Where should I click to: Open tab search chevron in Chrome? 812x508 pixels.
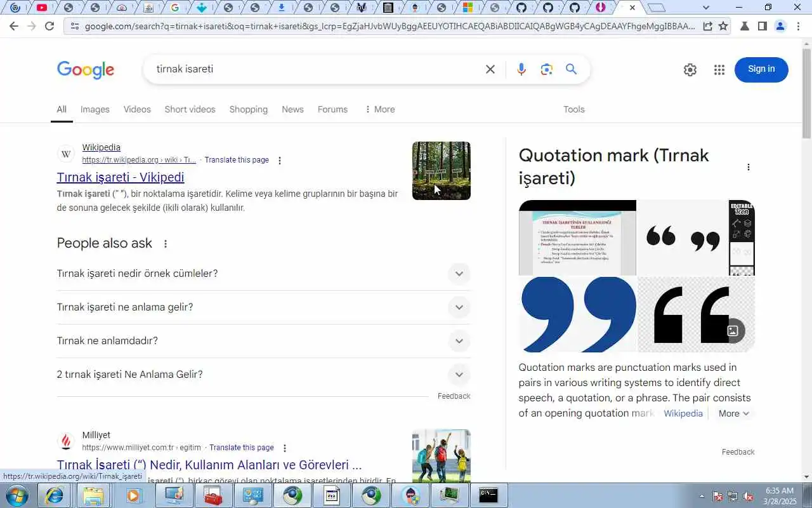(706, 8)
